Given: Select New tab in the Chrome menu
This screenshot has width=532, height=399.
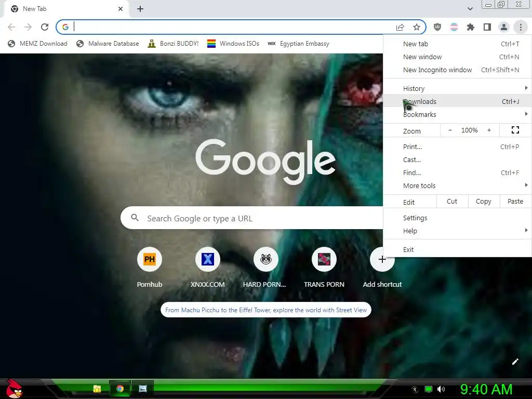Looking at the screenshot, I should (x=457, y=44).
